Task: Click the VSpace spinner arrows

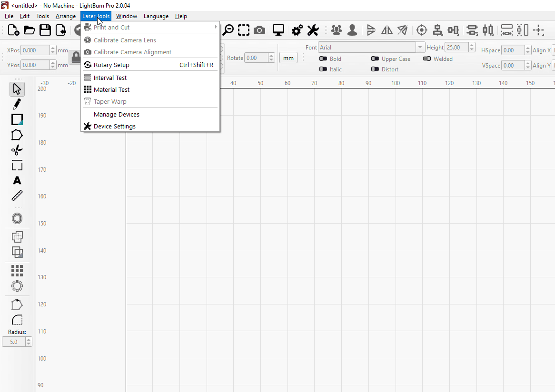Action: (x=528, y=66)
